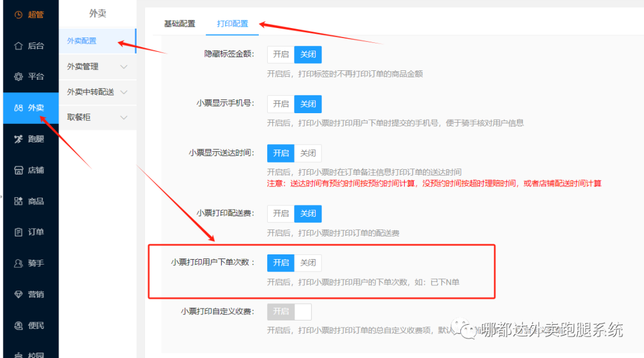Viewport: 644px width, 358px height.
Task: Enable 隐藏标签金额 with 开启
Action: pyautogui.click(x=281, y=55)
